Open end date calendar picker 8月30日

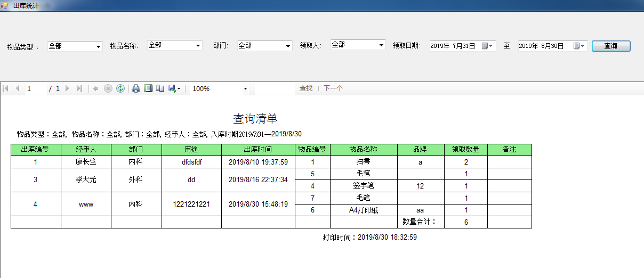[579, 46]
